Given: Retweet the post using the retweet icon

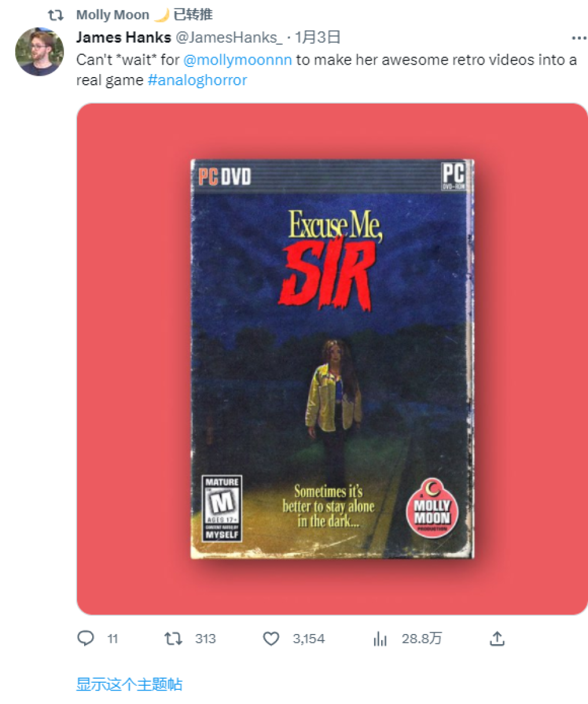Looking at the screenshot, I should click(x=173, y=639).
